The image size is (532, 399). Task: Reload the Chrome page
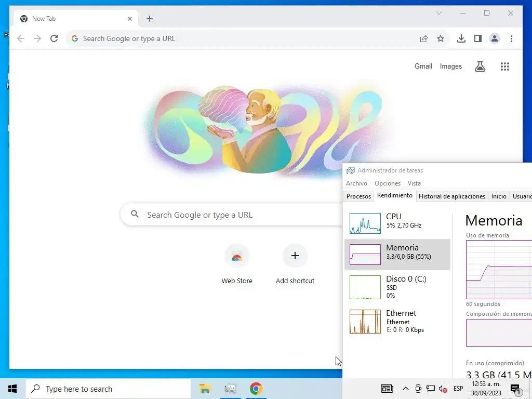54,38
